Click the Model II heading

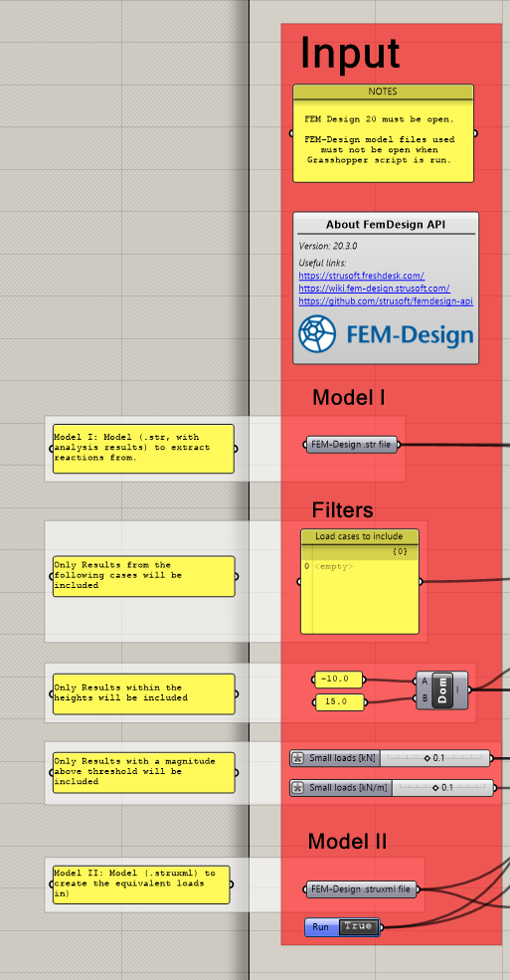click(x=347, y=842)
